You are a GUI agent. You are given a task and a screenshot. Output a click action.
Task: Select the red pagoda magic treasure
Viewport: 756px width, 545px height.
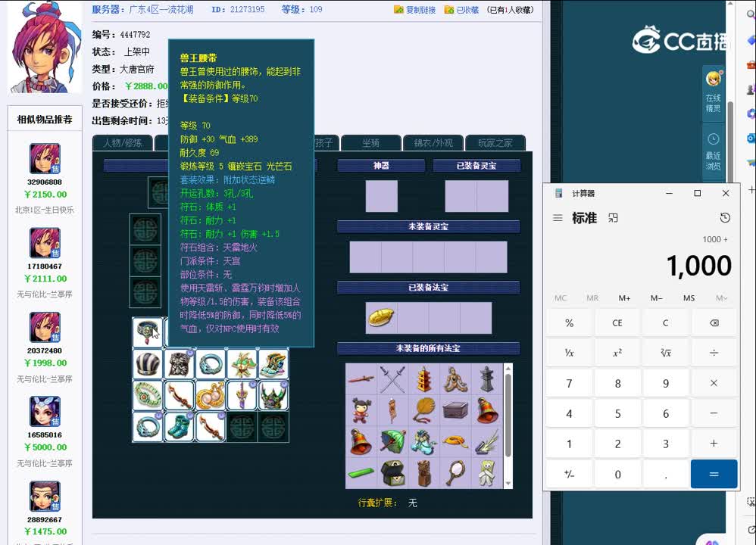[x=423, y=379]
